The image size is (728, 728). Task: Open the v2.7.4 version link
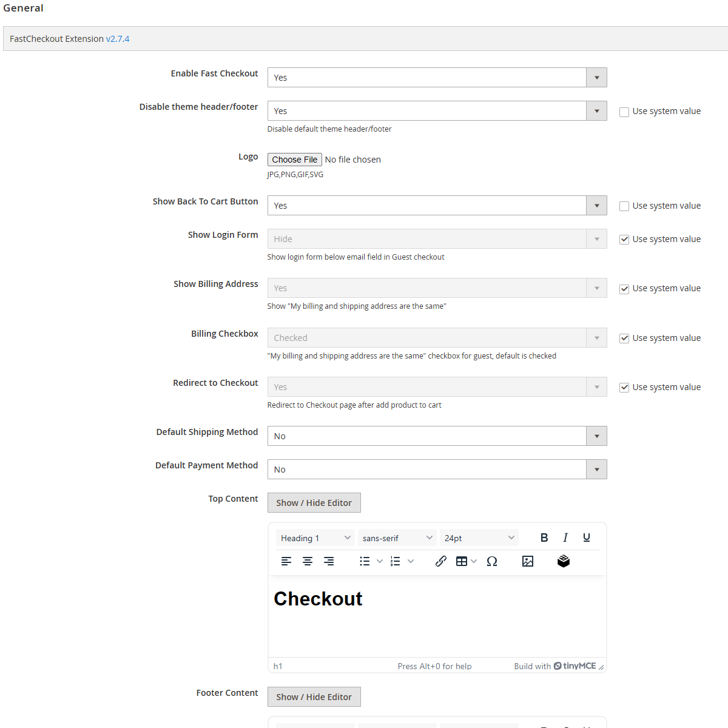click(118, 39)
